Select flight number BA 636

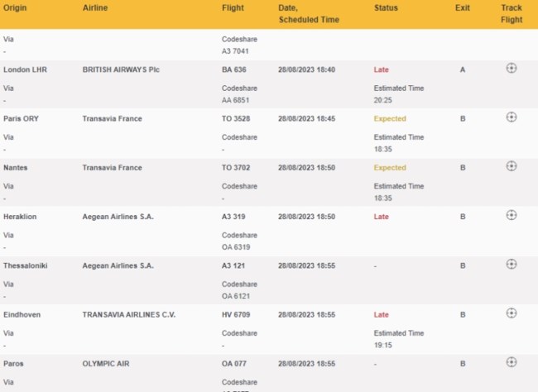click(234, 69)
